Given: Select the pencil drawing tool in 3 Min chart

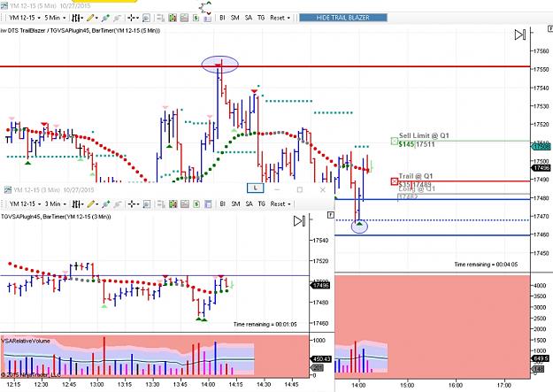Looking at the screenshot, I should (x=91, y=204).
